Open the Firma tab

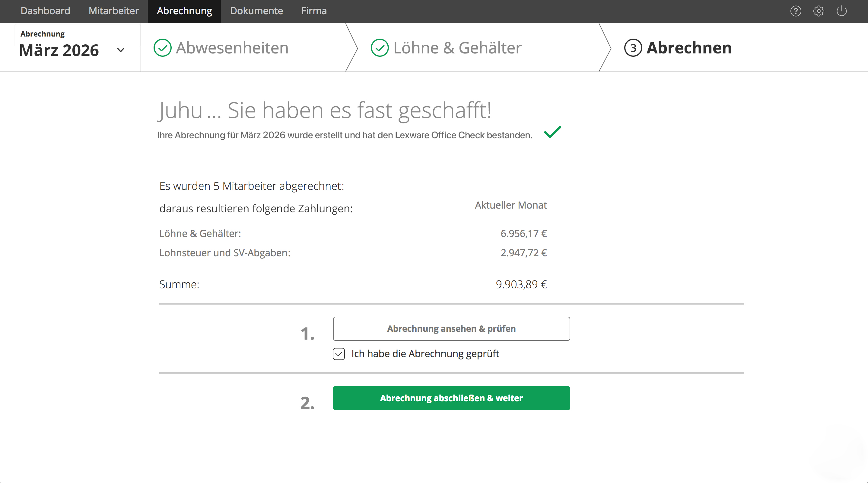[314, 11]
